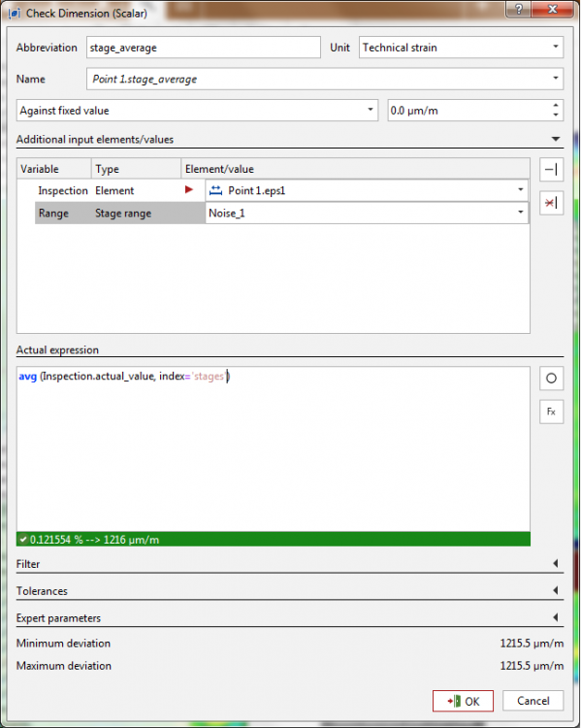Open the Name dropdown Point 1.stage_average
Screen dimensions: 581x728
click(x=325, y=79)
